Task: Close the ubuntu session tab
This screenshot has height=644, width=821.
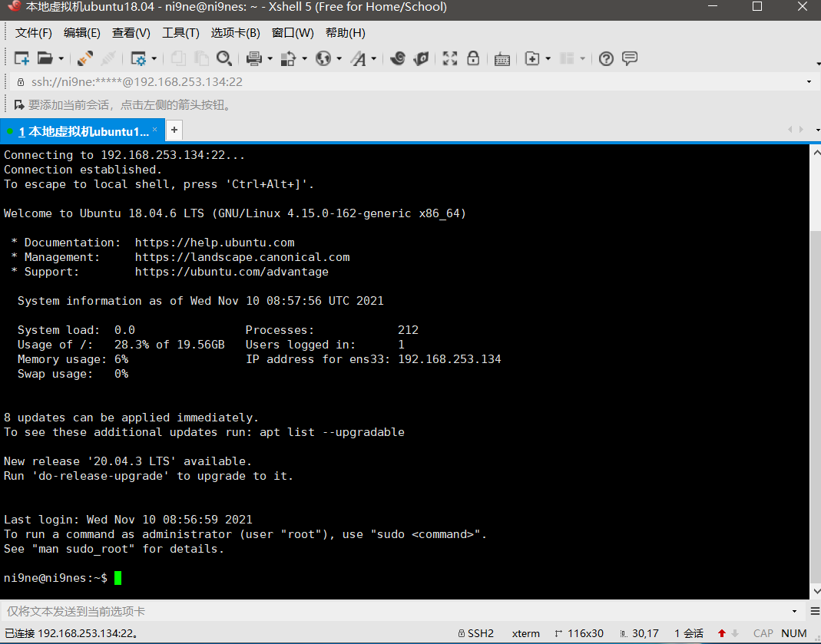Action: [155, 129]
